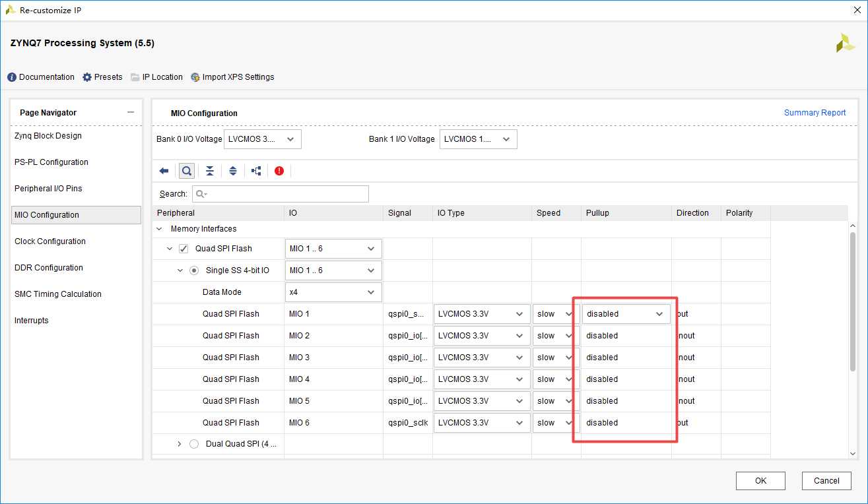Open the Data Mode x4 dropdown
Viewport: 868px width, 504px height.
coord(333,292)
